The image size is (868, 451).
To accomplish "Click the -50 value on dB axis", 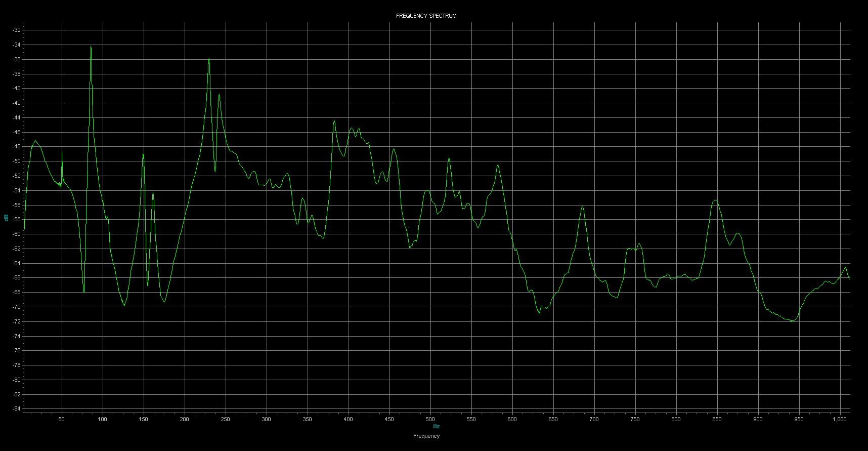I will click(x=17, y=161).
